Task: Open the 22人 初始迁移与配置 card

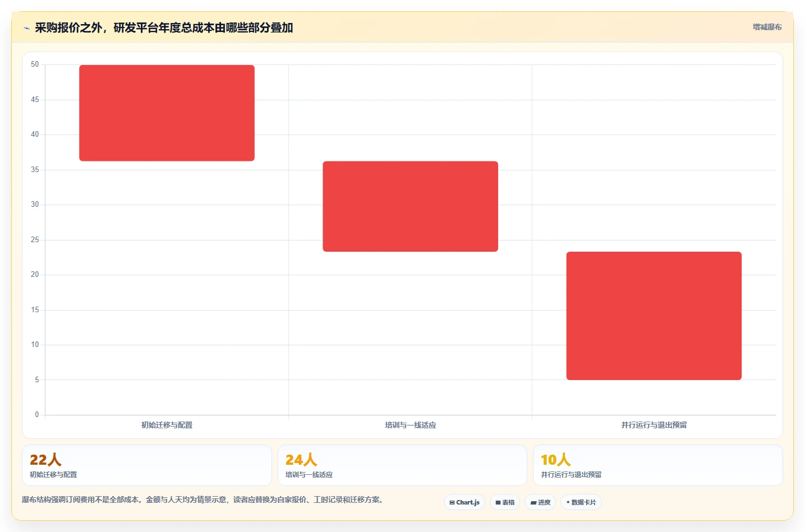Action: (x=147, y=465)
